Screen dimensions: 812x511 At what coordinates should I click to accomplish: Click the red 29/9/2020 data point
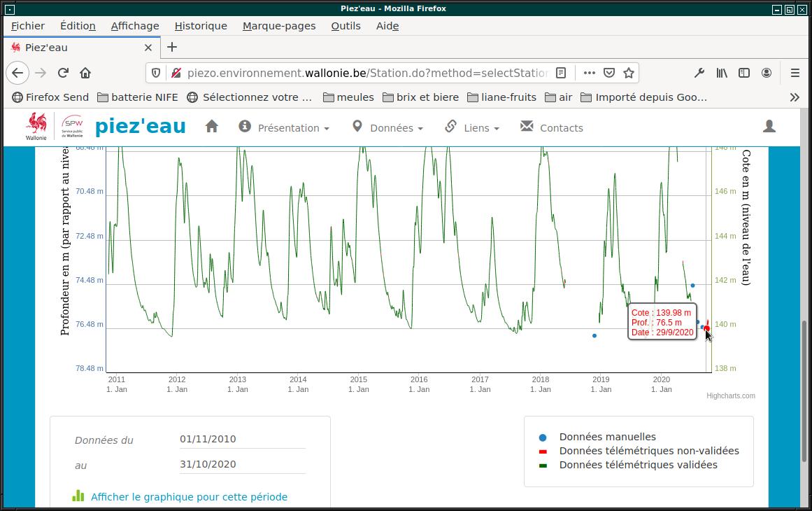point(707,328)
